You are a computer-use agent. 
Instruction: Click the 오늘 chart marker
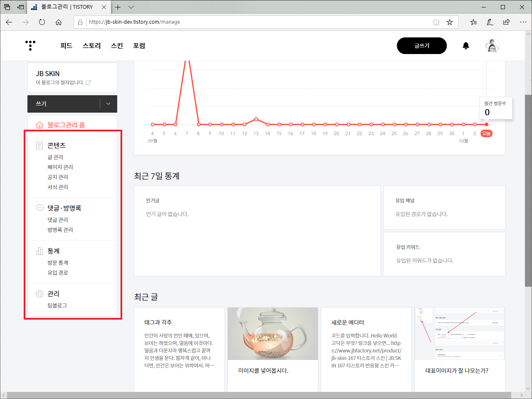[486, 133]
